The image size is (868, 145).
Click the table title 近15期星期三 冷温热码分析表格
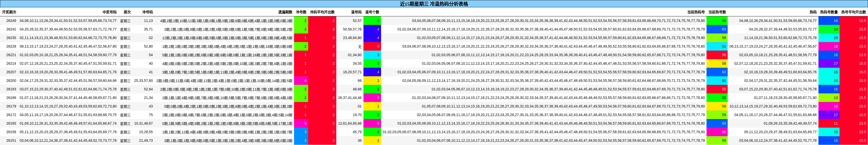click(434, 4)
